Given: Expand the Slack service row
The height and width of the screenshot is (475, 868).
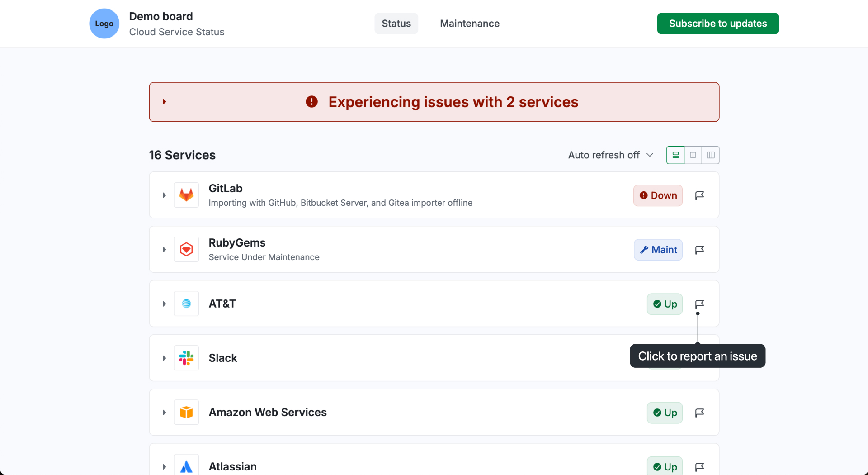Looking at the screenshot, I should [165, 358].
